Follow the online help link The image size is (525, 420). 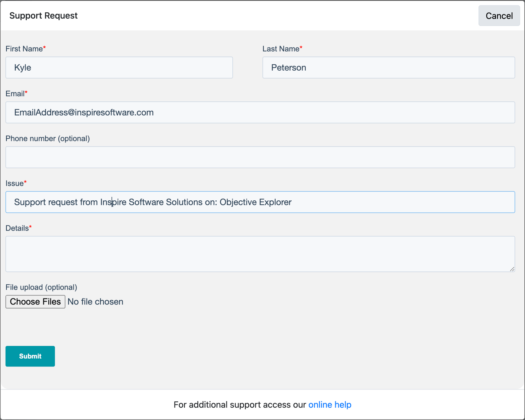coord(330,404)
